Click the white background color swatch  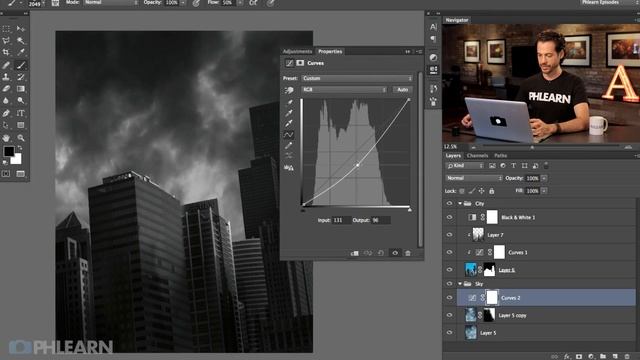[x=16, y=159]
